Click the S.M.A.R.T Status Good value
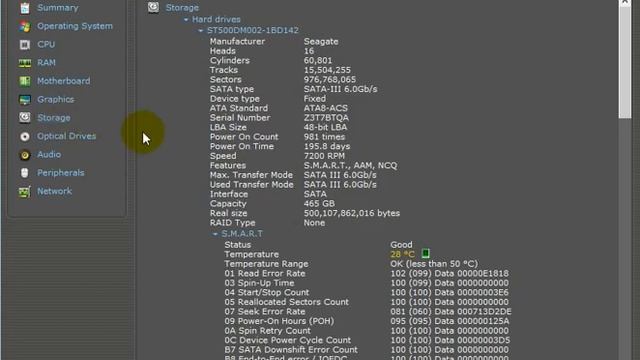Image resolution: width=640 pixels, height=360 pixels. [x=401, y=245]
